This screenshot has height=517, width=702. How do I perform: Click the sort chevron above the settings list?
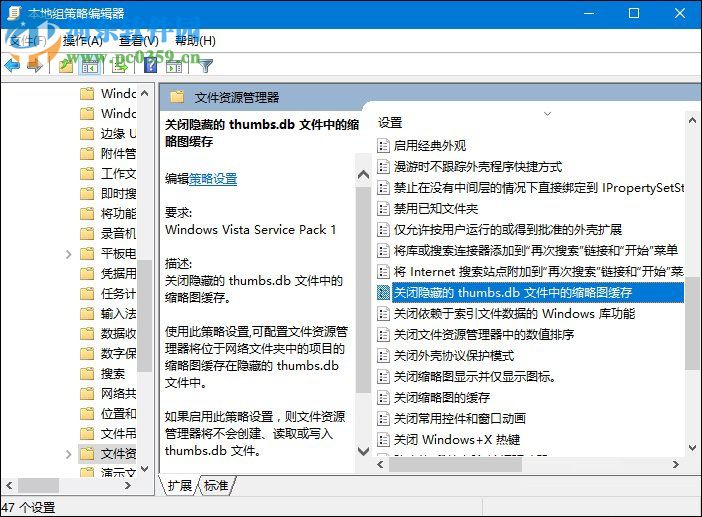[x=547, y=114]
